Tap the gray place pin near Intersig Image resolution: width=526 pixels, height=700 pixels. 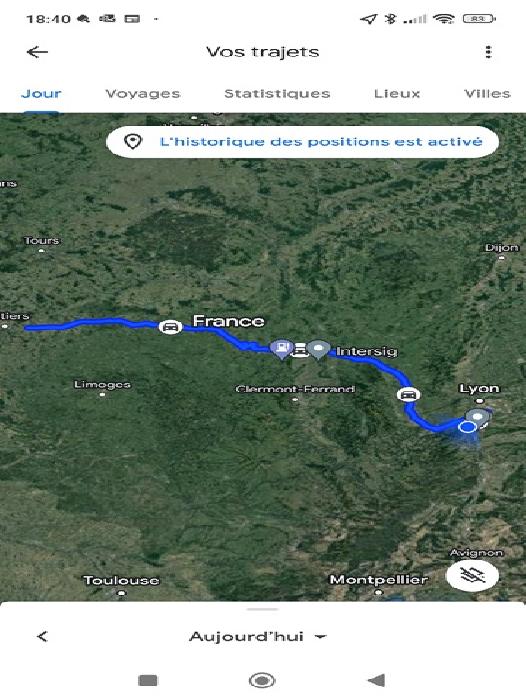point(318,349)
